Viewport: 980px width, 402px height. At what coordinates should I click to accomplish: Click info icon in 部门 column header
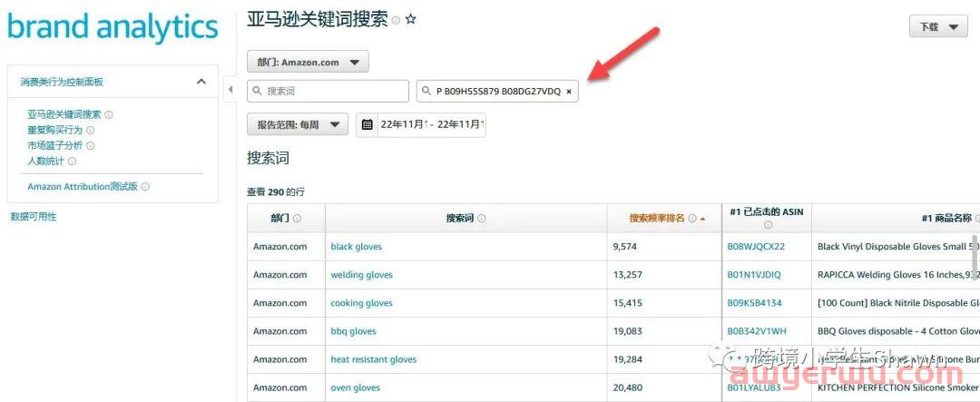(297, 219)
